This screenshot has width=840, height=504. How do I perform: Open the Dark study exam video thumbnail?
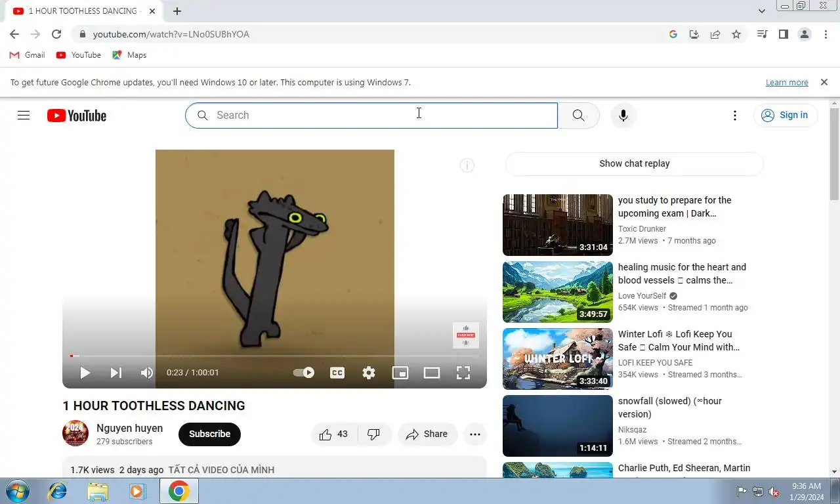click(x=558, y=225)
